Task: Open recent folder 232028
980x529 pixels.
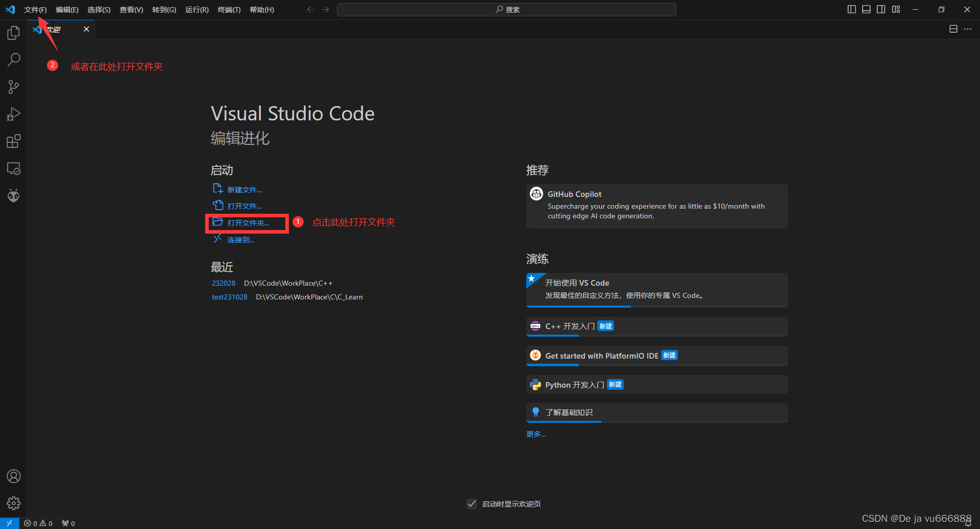Action: [x=224, y=283]
